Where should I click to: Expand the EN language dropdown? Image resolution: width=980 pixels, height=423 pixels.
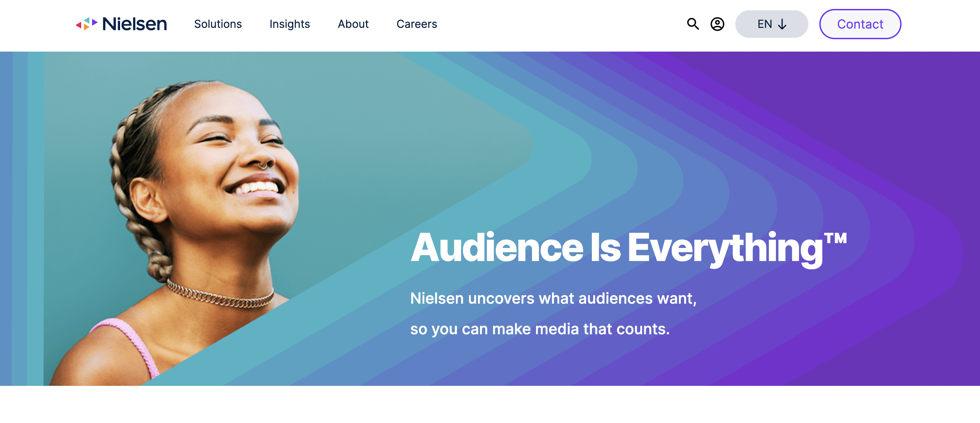pos(771,24)
